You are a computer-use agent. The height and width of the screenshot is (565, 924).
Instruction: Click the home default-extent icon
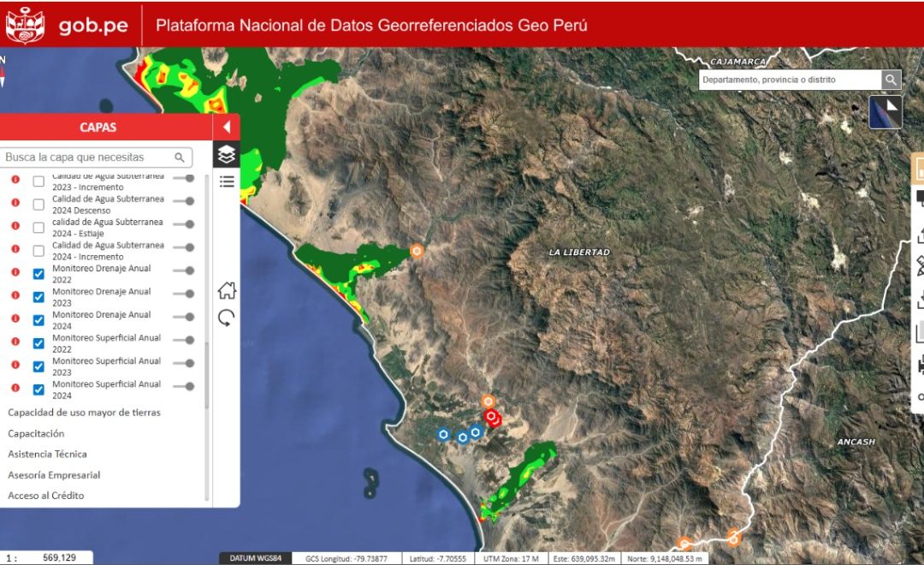point(226,290)
